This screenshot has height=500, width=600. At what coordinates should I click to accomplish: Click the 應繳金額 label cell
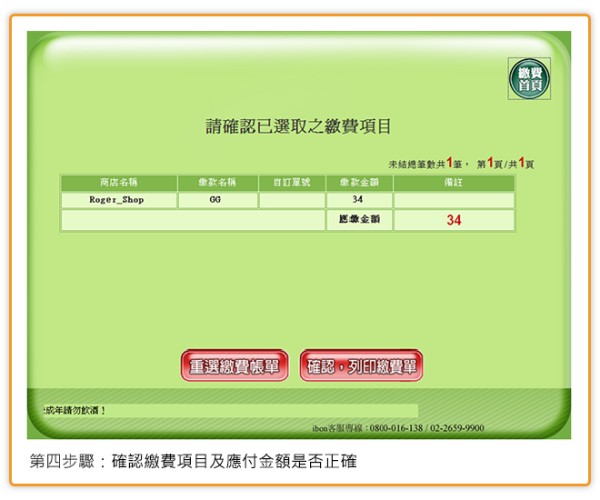pyautogui.click(x=359, y=220)
